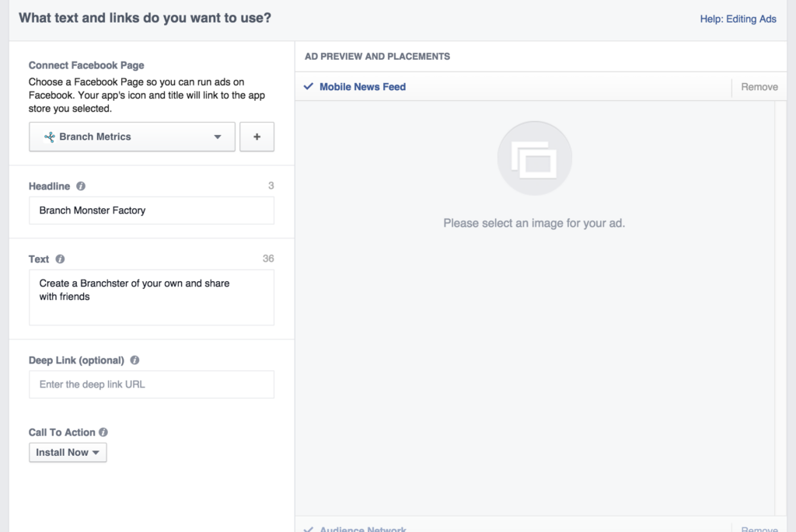Screen dimensions: 796x532
Task: Click the Text field info icon
Action: pos(59,259)
